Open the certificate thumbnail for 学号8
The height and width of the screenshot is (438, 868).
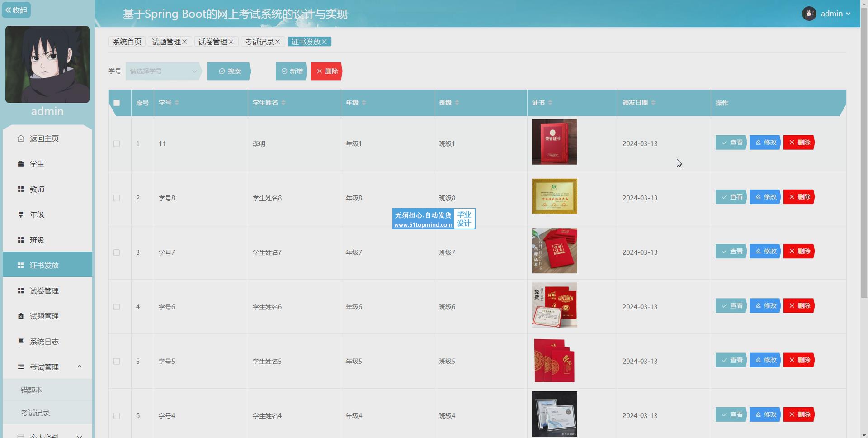[x=554, y=196]
